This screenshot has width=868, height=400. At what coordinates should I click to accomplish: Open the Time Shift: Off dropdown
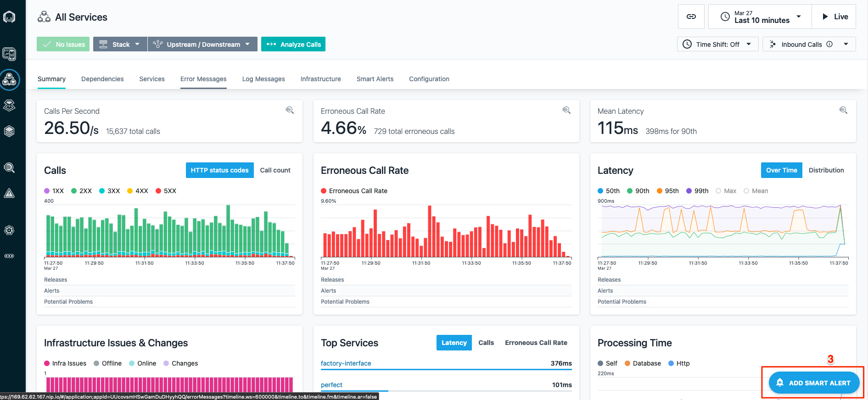717,44
